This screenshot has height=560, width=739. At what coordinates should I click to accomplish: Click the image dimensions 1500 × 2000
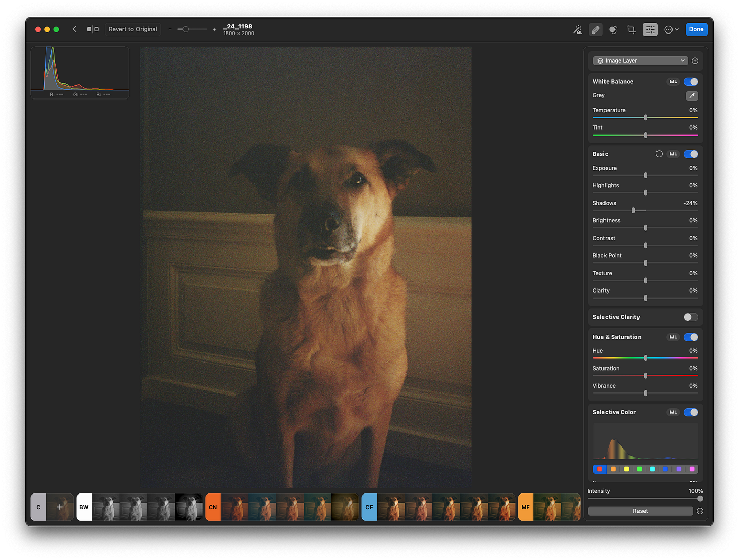[x=239, y=34]
